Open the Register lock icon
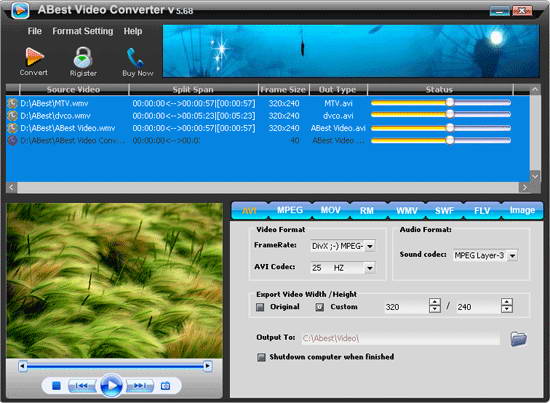550x403 pixels. click(83, 57)
